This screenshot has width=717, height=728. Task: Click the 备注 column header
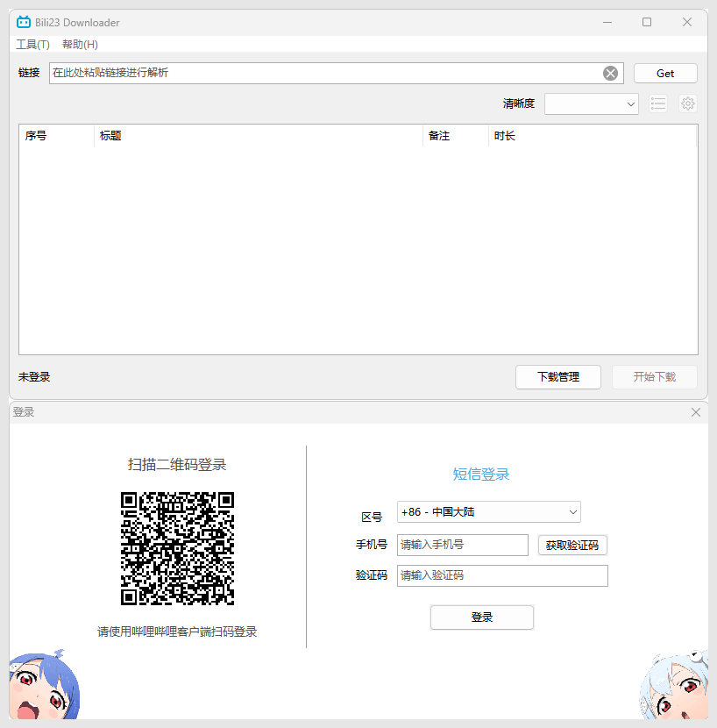(x=455, y=136)
